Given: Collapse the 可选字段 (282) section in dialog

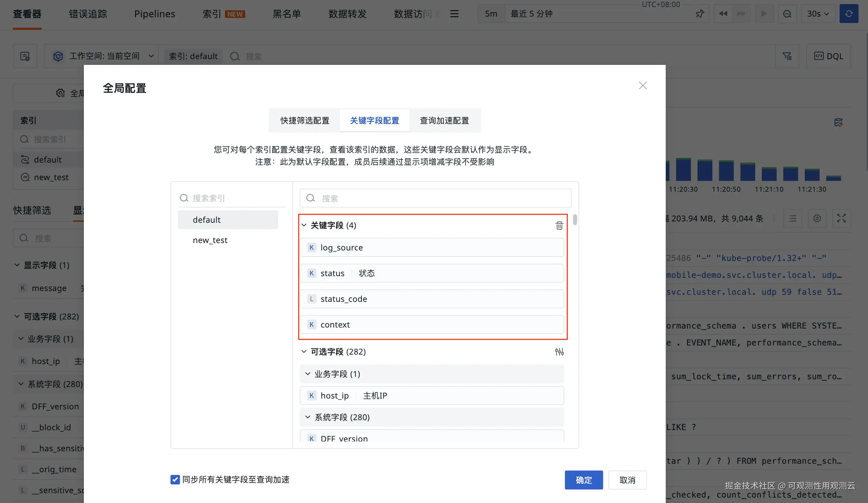Looking at the screenshot, I should coord(304,352).
